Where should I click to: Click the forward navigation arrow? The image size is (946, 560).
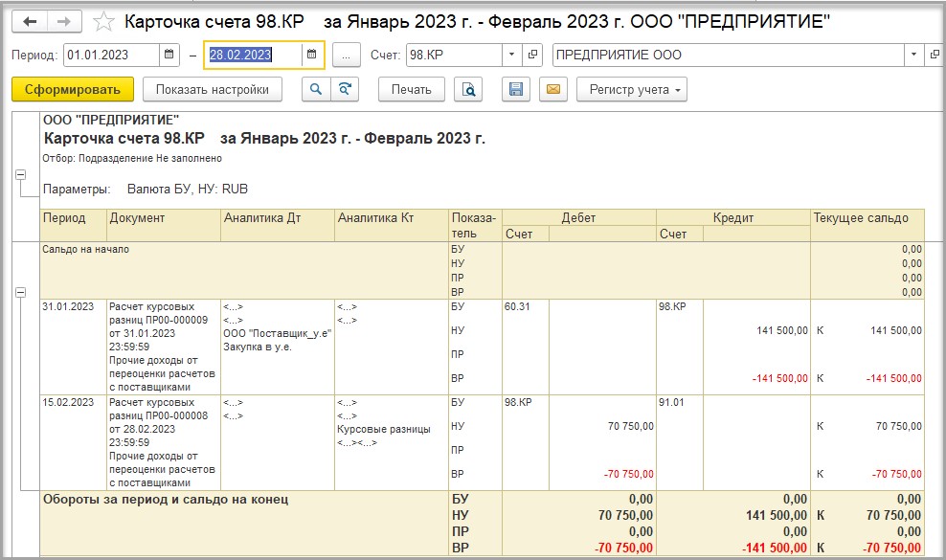[x=63, y=21]
